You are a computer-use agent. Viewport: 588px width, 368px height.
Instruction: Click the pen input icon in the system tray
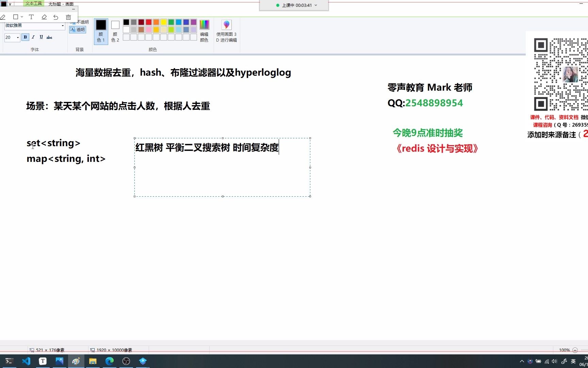[x=564, y=361]
